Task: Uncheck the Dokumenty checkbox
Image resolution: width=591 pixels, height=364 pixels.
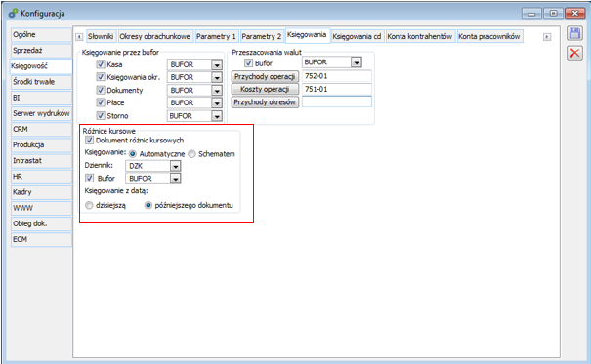Action: click(101, 90)
